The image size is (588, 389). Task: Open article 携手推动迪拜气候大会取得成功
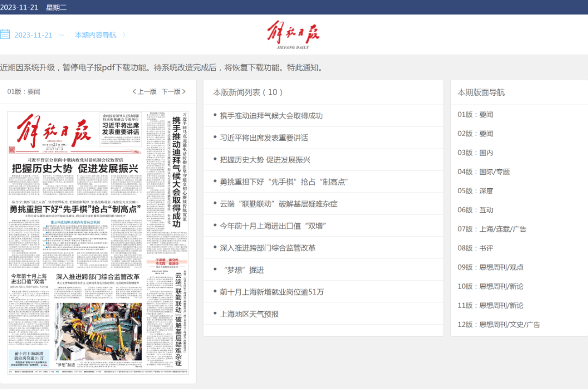pos(271,115)
